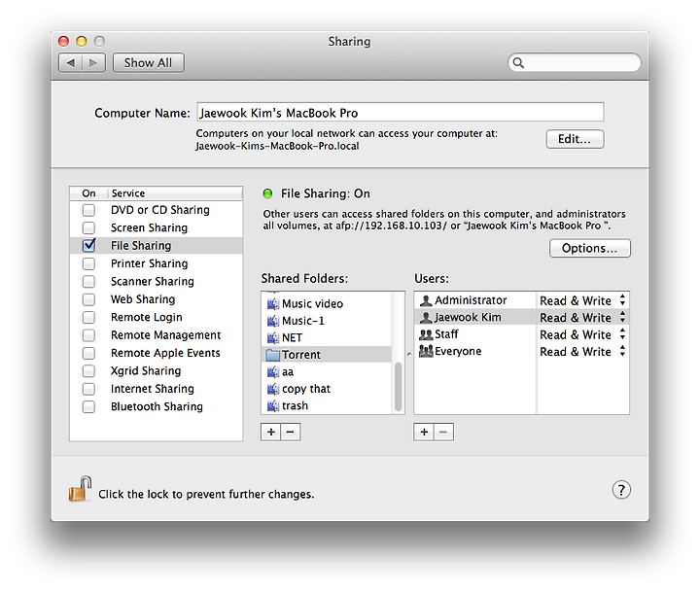
Task: Click the Computer Name text field
Action: [401, 112]
